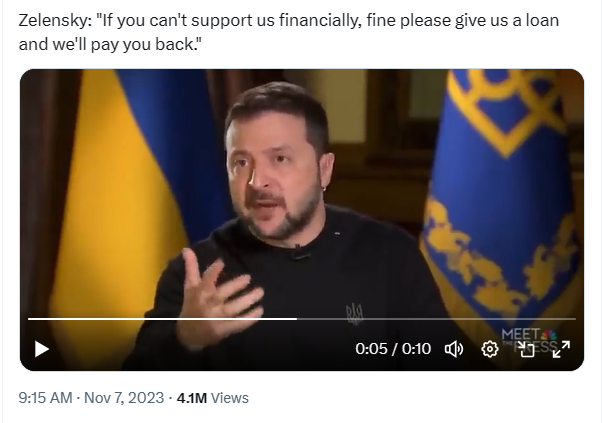This screenshot has width=602, height=423.
Task: Click the Nov 7, 2023 date
Action: (x=124, y=398)
